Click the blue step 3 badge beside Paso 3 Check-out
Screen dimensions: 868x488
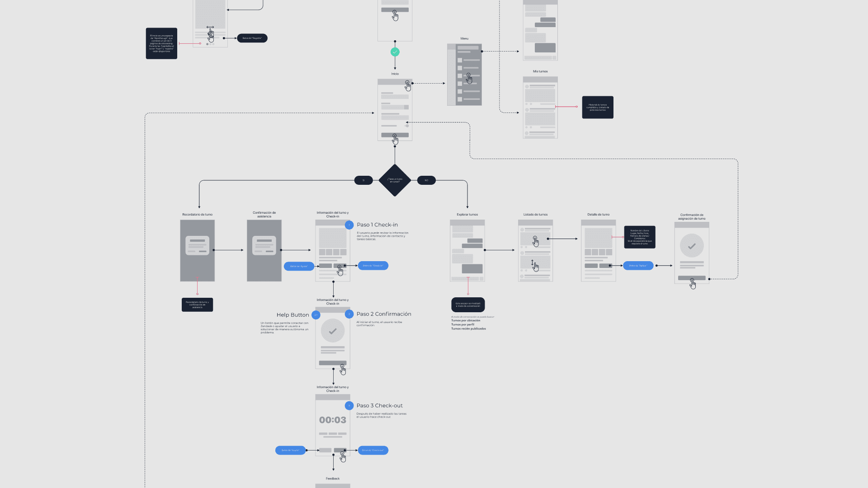349,406
